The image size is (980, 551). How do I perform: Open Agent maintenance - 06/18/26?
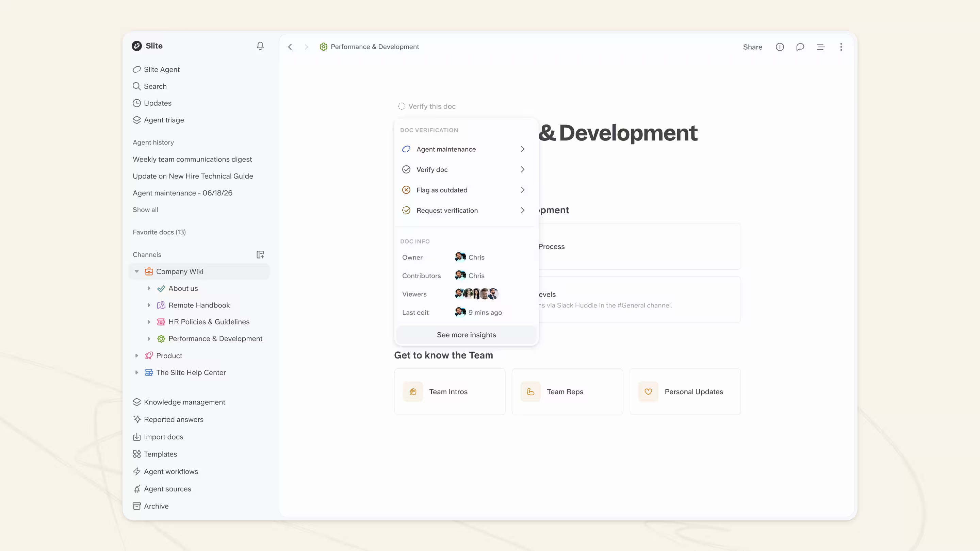point(183,193)
